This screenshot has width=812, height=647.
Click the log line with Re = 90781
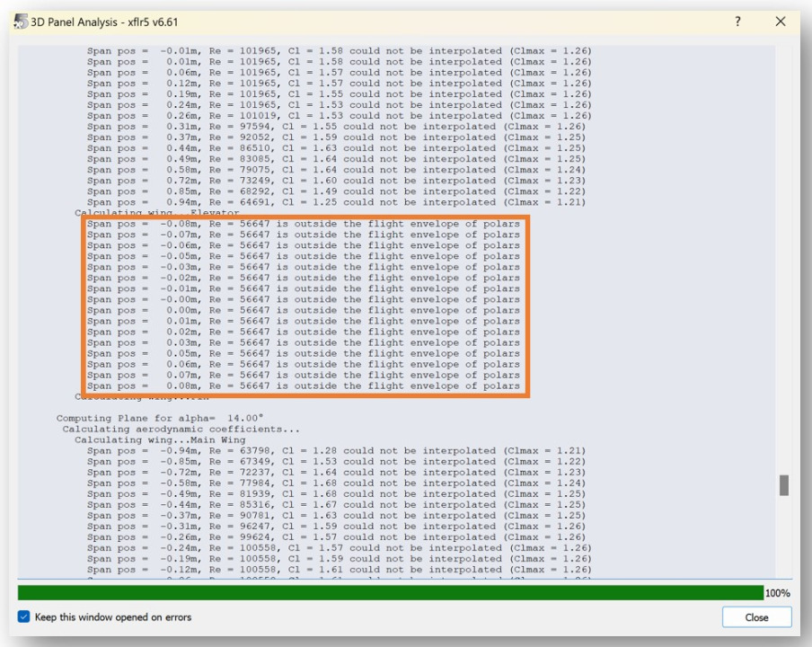tap(335, 516)
